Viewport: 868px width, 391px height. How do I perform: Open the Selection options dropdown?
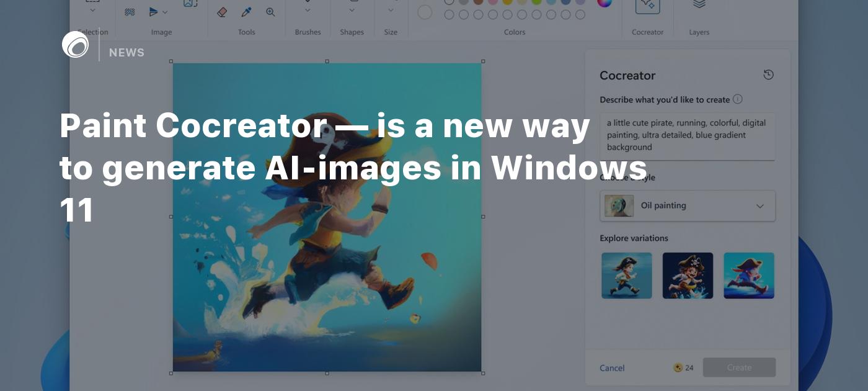(92, 9)
